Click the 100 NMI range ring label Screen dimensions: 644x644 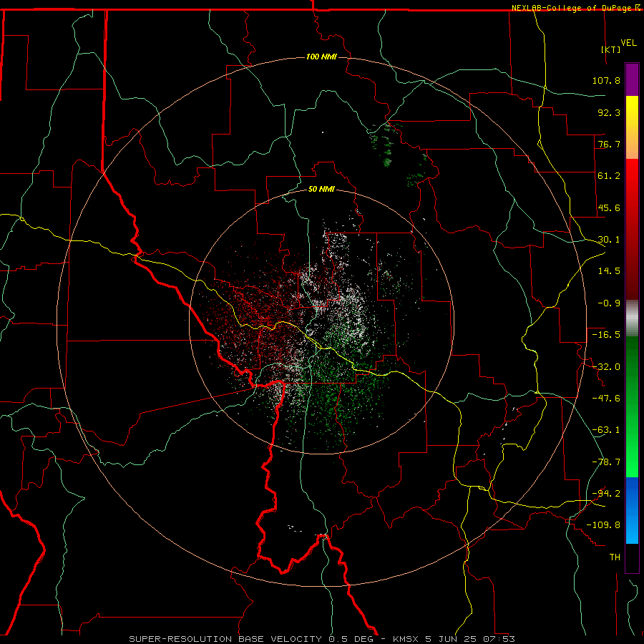coord(321,57)
